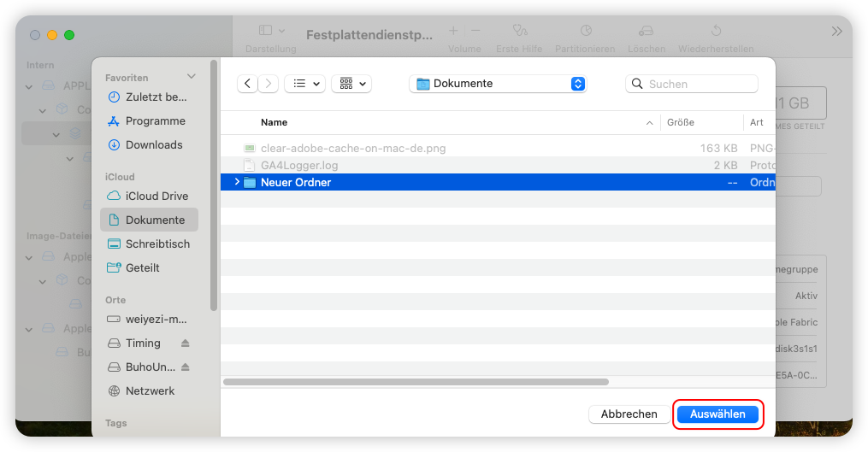Select the Neuer Ordner folder row

(x=498, y=182)
